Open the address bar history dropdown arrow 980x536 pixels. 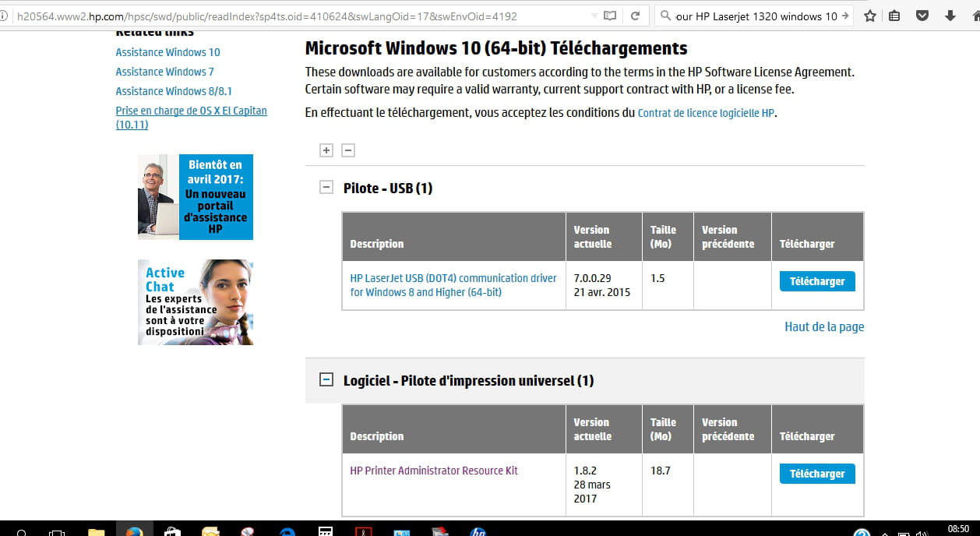[594, 16]
